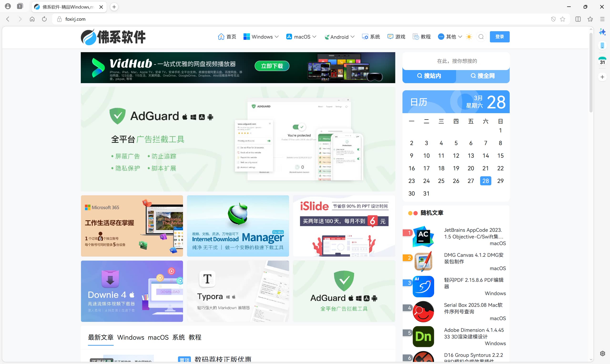610x364 pixels.
Task: Open the AI assistant sparkle sidebar icon
Action: (602, 32)
